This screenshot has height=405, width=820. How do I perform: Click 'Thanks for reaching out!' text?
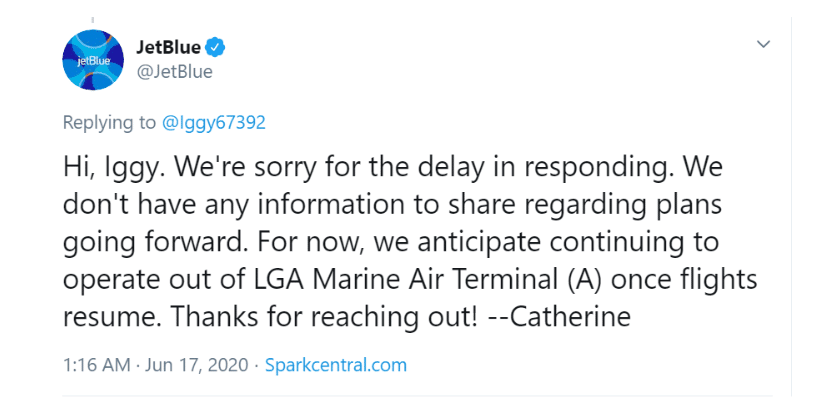[324, 317]
